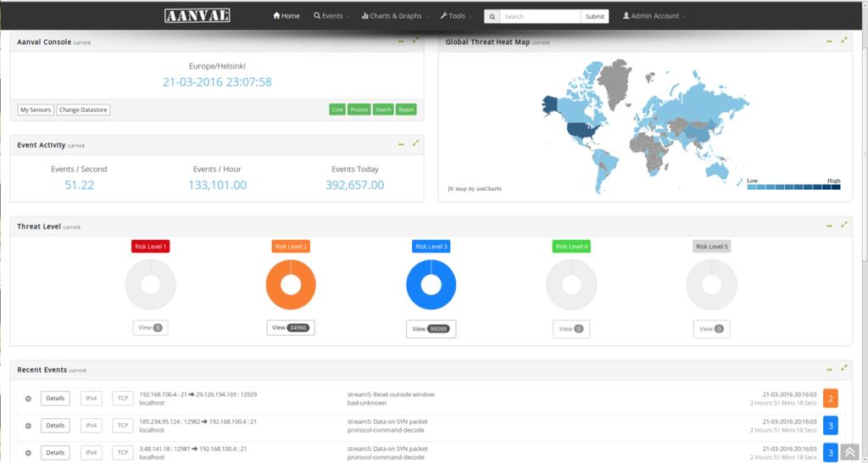Click the Risk Level 3 blue label
Screen dimensions: 868x463
(x=431, y=247)
